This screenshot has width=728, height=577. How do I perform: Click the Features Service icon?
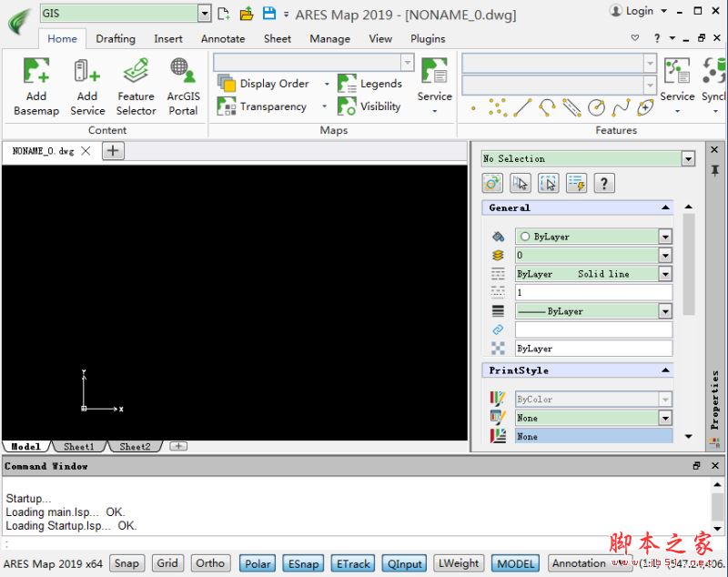pos(677,71)
